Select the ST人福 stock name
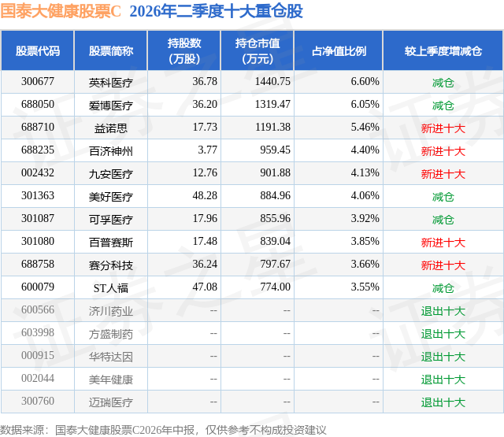 111,288
